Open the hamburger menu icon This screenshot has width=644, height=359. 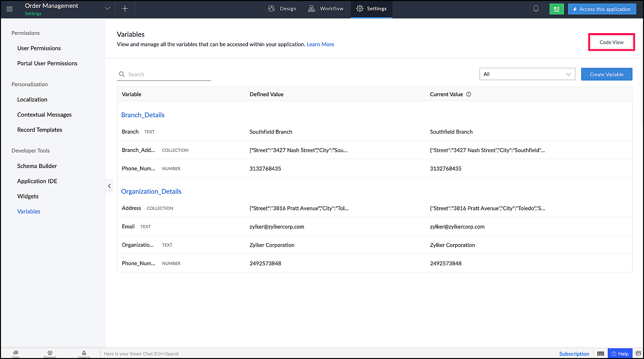[x=10, y=9]
